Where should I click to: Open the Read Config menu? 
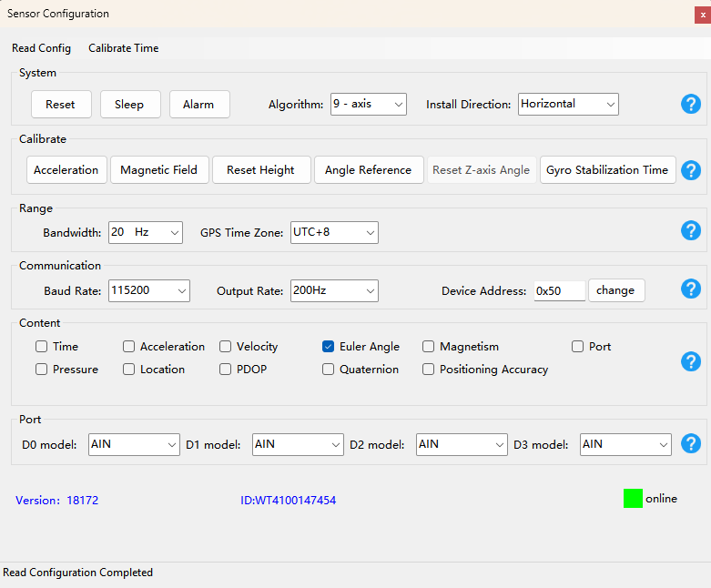click(x=41, y=48)
